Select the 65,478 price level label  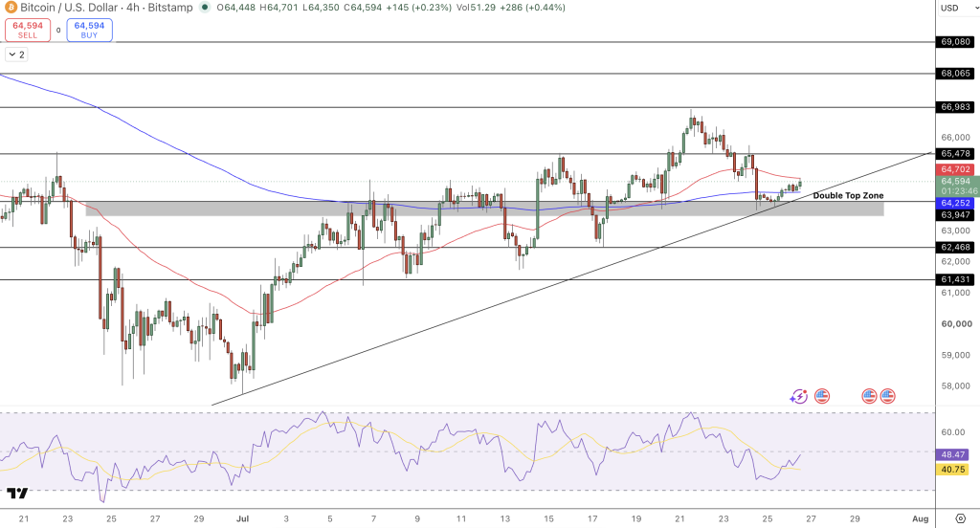(955, 154)
